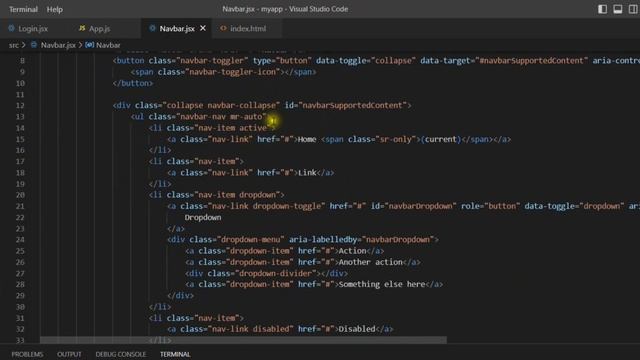Click the horizontal editor scrollbar
This screenshot has width=640, height=360.
243,340
